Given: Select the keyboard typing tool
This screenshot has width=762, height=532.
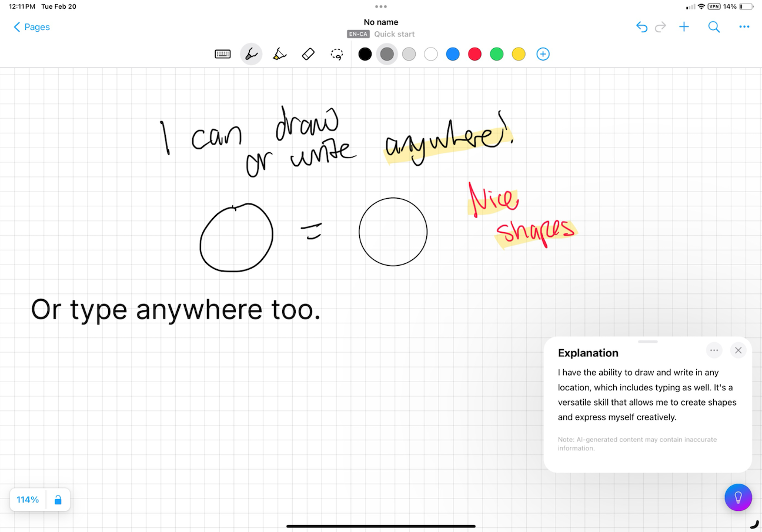Looking at the screenshot, I should tap(223, 54).
